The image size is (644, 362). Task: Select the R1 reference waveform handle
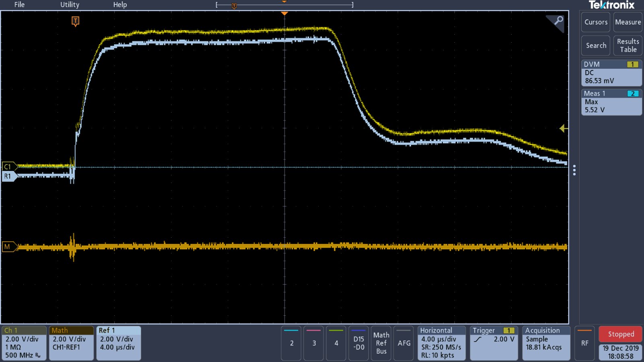9,176
